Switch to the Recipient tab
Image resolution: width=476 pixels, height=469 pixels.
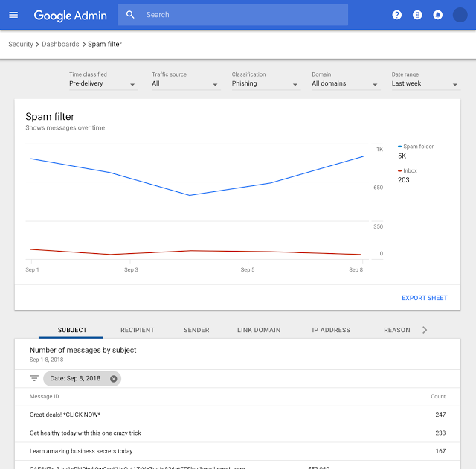pyautogui.click(x=138, y=330)
